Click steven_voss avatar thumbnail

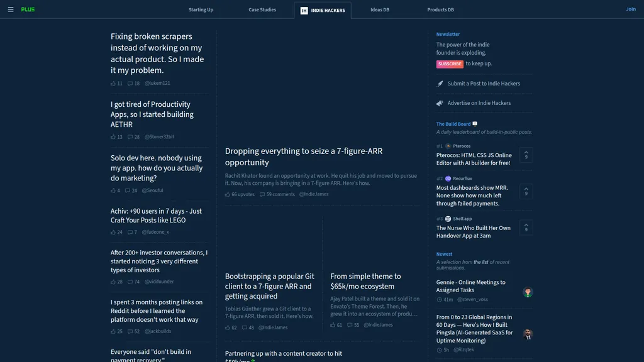pyautogui.click(x=528, y=292)
